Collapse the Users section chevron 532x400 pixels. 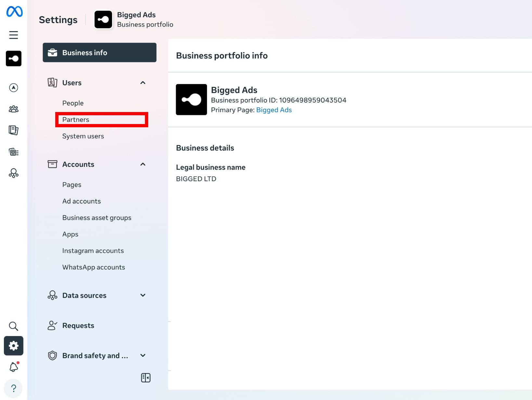(x=143, y=83)
